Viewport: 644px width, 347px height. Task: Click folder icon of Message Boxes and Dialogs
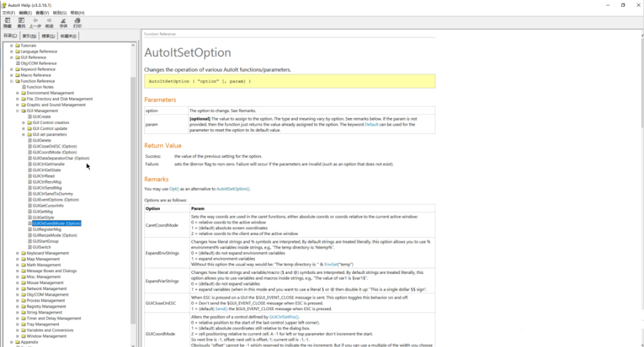tap(23, 271)
